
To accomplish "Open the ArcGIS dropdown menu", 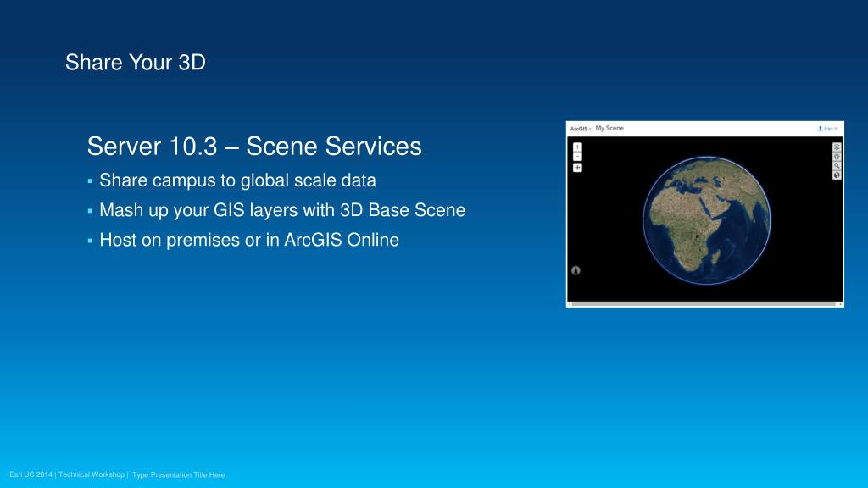I will click(x=581, y=129).
